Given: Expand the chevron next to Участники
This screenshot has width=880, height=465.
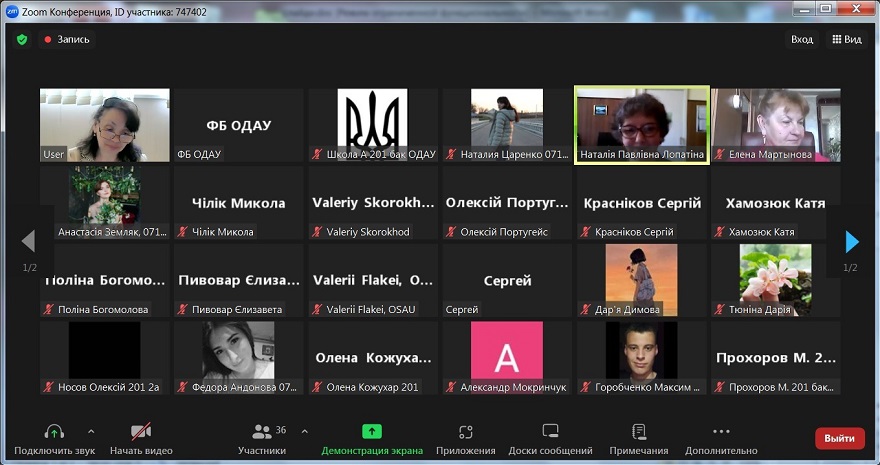Looking at the screenshot, I should (304, 431).
